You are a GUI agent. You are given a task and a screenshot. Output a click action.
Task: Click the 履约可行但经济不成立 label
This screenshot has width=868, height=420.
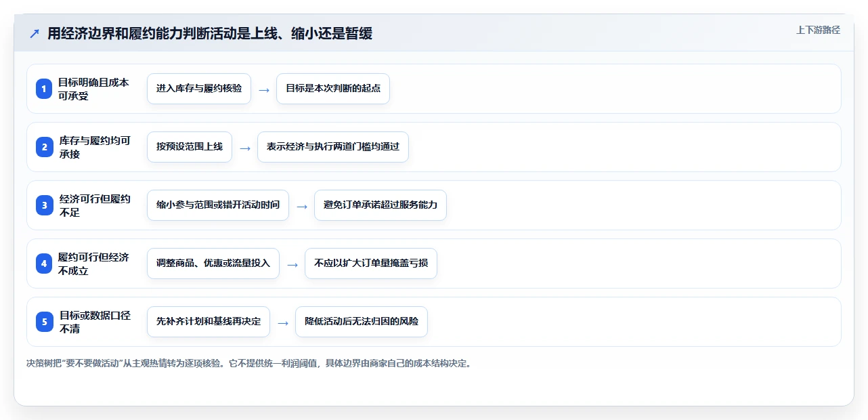(x=93, y=264)
